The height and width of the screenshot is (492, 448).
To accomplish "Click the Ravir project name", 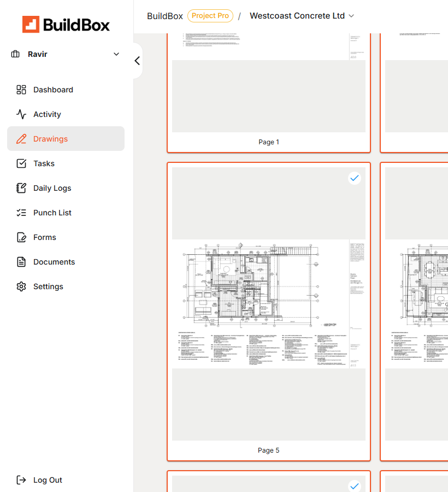I will [x=38, y=54].
